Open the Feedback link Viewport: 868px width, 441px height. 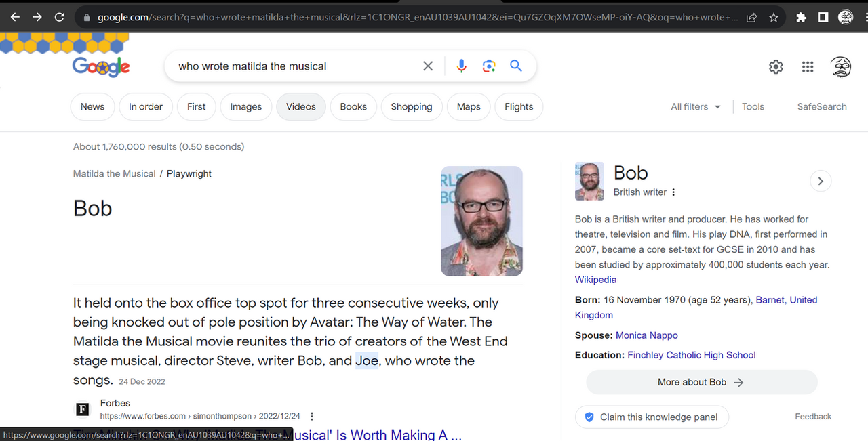812,417
